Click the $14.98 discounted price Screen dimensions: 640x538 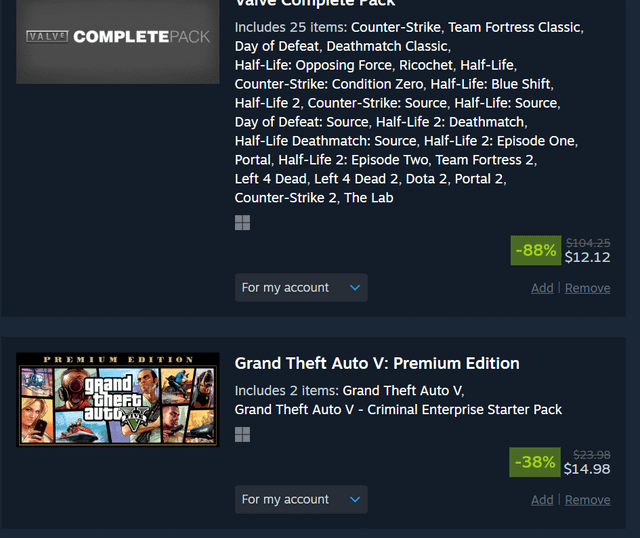[x=587, y=469]
